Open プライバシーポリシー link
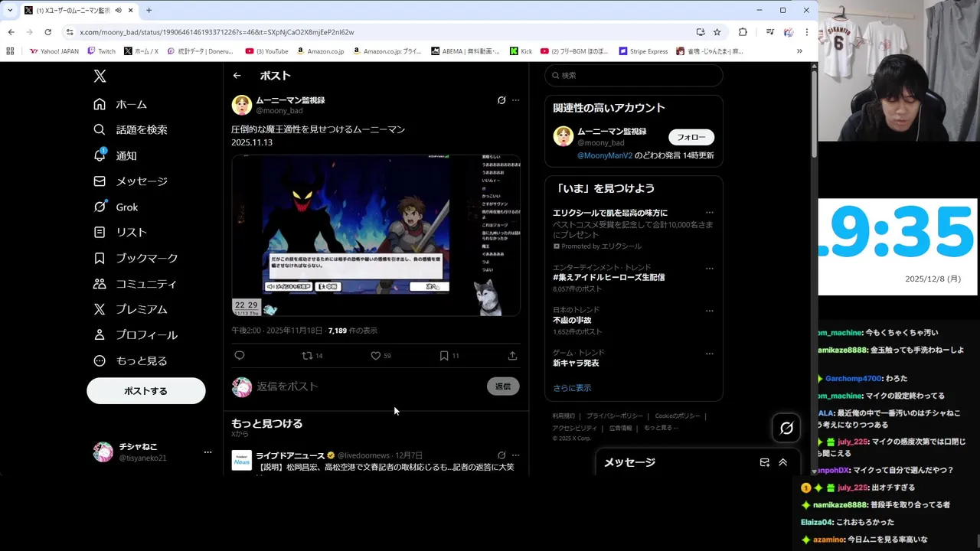The image size is (980, 551). (x=615, y=416)
